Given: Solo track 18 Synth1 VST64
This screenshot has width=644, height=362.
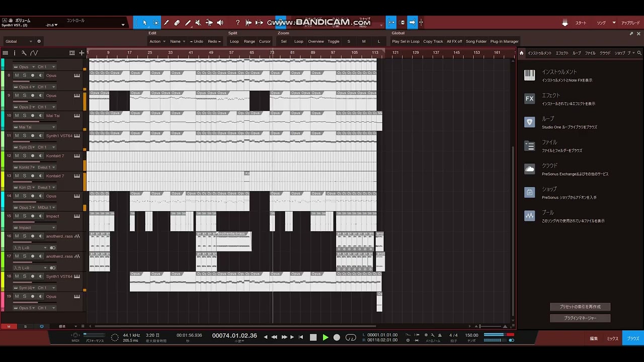Looking at the screenshot, I should tap(24, 277).
